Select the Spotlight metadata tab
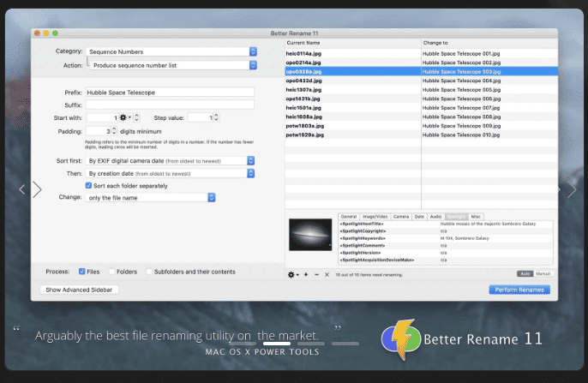 click(x=456, y=217)
